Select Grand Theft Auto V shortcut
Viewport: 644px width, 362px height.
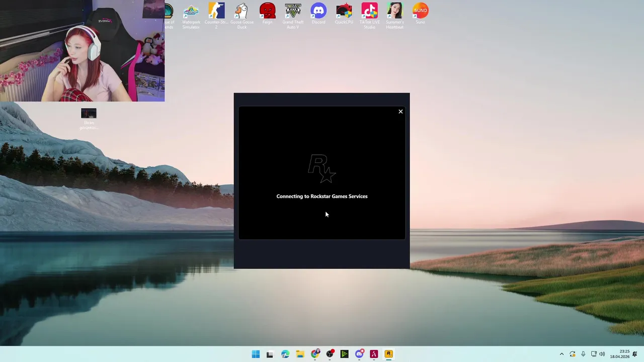click(x=293, y=16)
